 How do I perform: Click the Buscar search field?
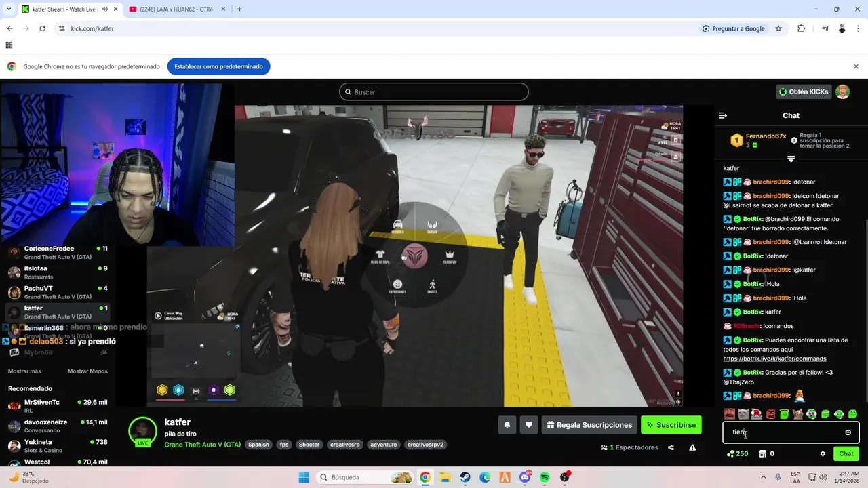coord(434,91)
